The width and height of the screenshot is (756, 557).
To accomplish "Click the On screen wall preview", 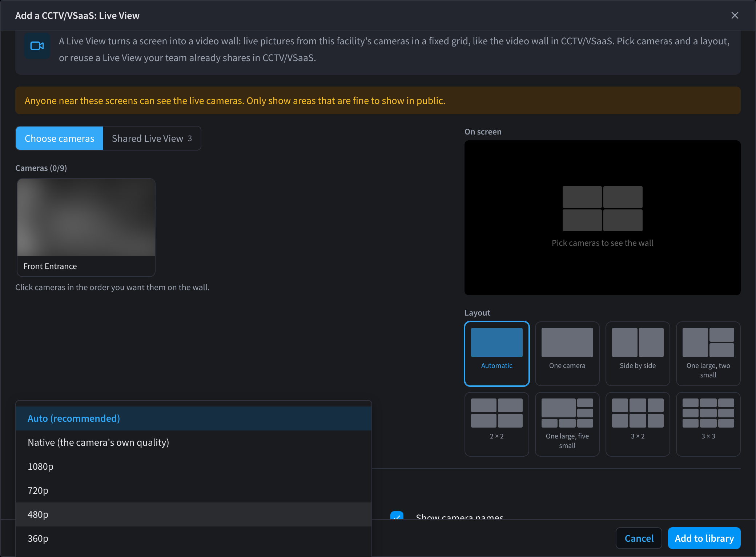I will coord(602,218).
